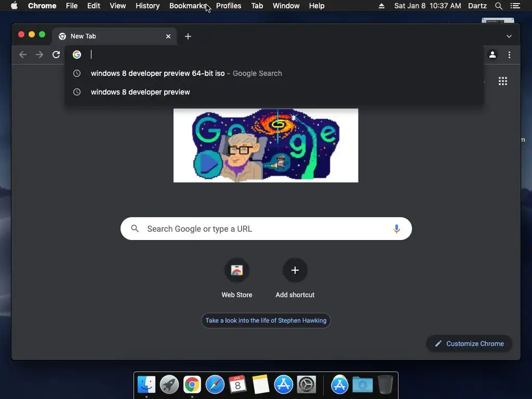Viewport: 532px width, 399px height.
Task: Click the eject icon in menu bar
Action: 381,6
